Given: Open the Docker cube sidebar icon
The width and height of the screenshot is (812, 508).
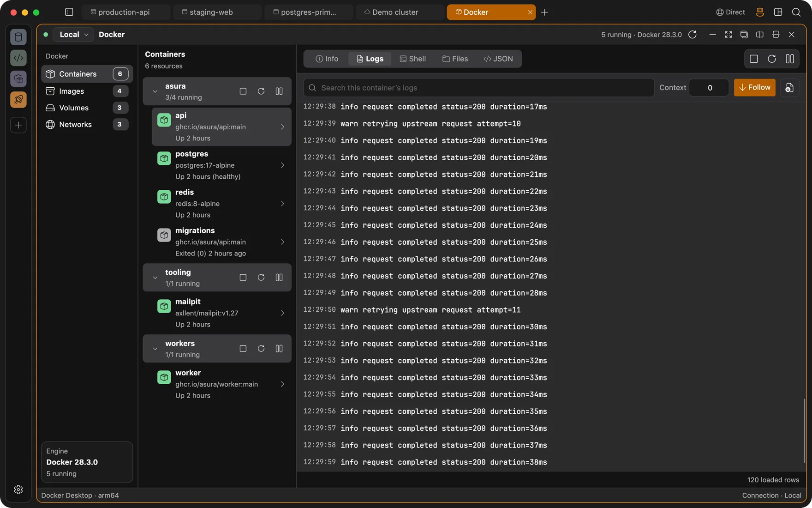Looking at the screenshot, I should 18,79.
